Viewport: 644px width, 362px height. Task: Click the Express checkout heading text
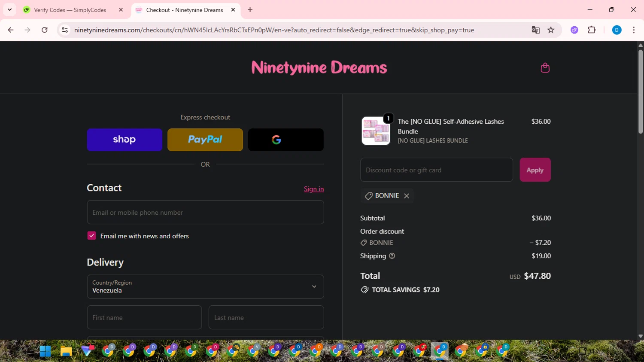point(205,117)
